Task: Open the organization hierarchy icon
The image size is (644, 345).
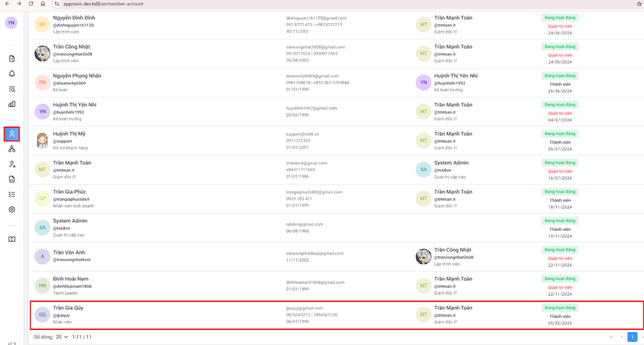Action: 12,149
